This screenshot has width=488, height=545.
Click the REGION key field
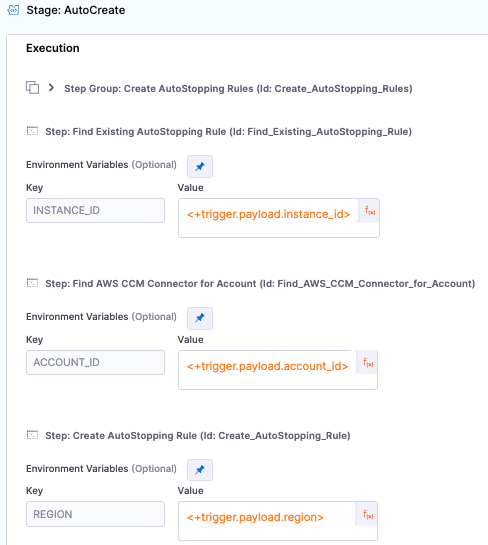coord(95,514)
